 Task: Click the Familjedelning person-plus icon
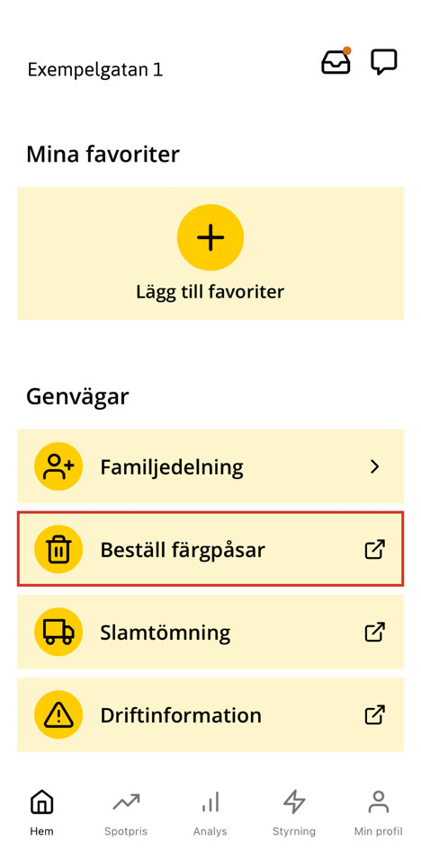point(58,466)
